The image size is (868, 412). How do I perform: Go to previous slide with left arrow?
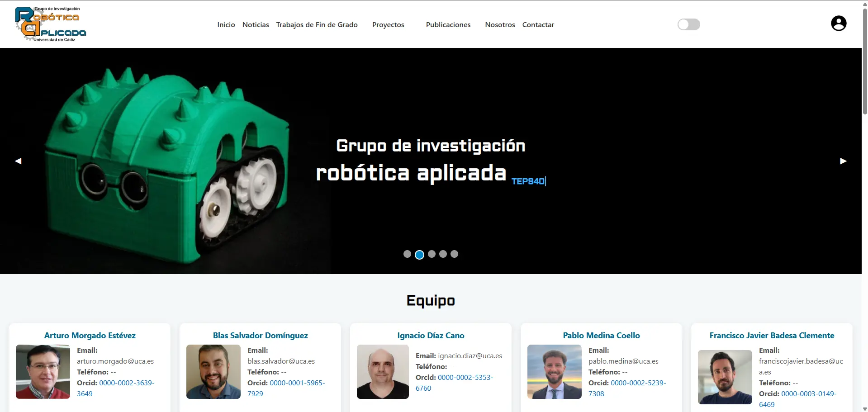[x=19, y=161]
